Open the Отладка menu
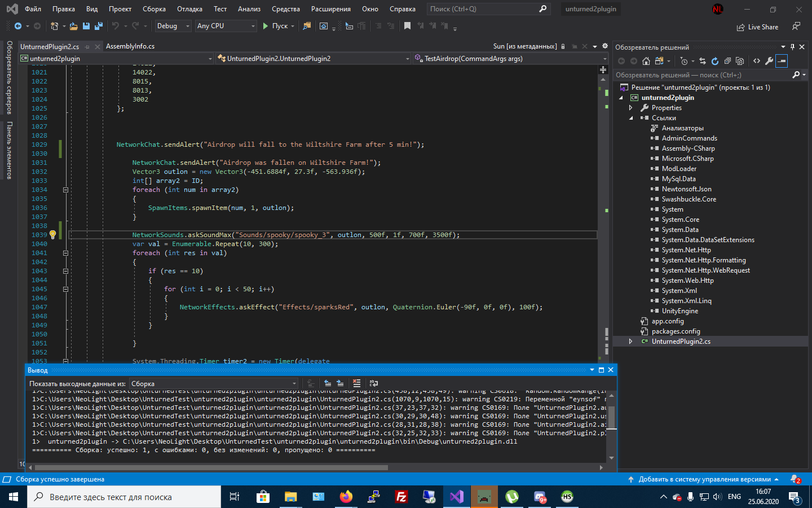 [189, 9]
